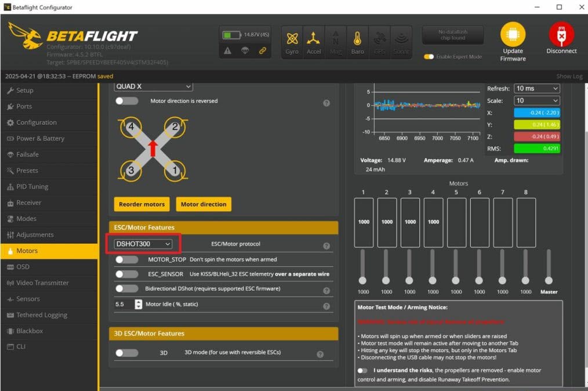Click the Sensors sidebar icon

(10, 299)
